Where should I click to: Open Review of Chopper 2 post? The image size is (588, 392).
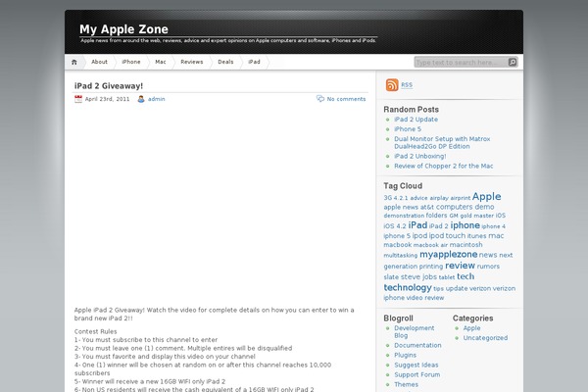pyautogui.click(x=444, y=166)
